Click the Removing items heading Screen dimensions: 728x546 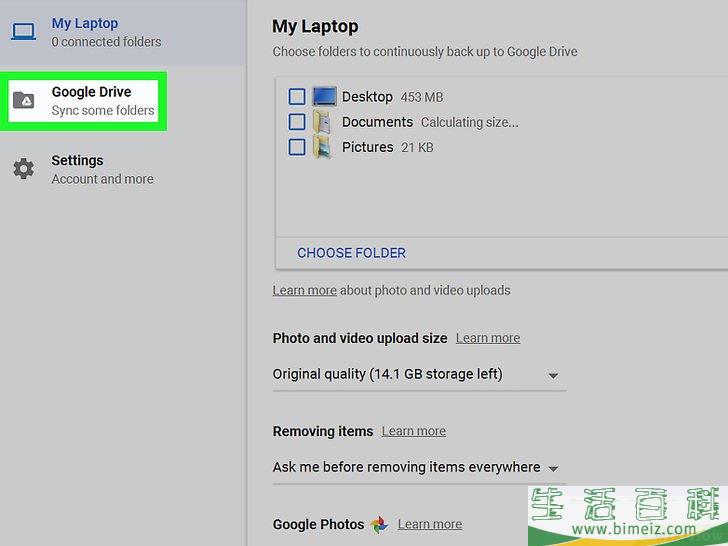pos(323,432)
